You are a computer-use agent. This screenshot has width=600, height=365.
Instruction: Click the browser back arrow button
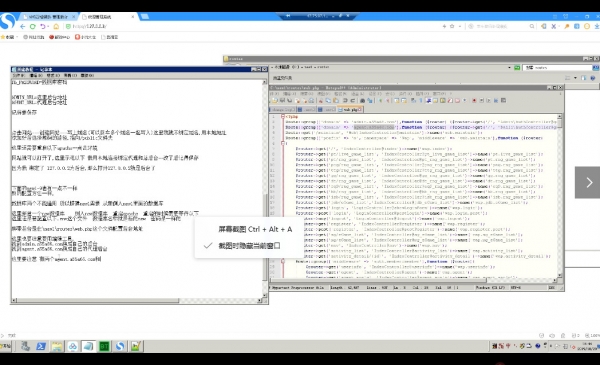[x=23, y=26]
